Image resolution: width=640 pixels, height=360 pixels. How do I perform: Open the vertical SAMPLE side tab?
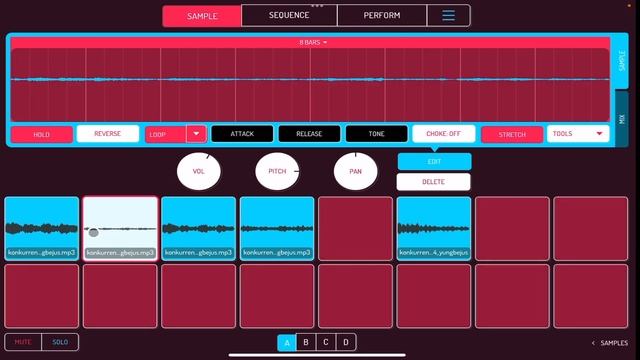[x=622, y=61]
